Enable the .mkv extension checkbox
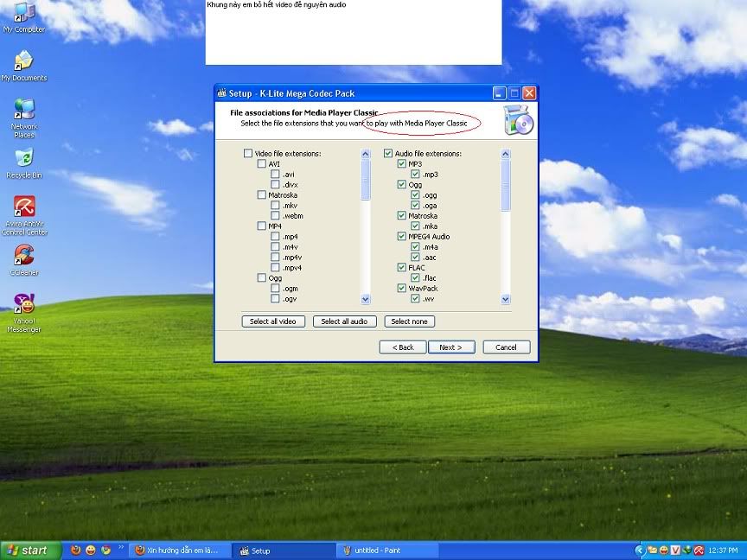Viewport: 747px width, 560px height. [275, 205]
